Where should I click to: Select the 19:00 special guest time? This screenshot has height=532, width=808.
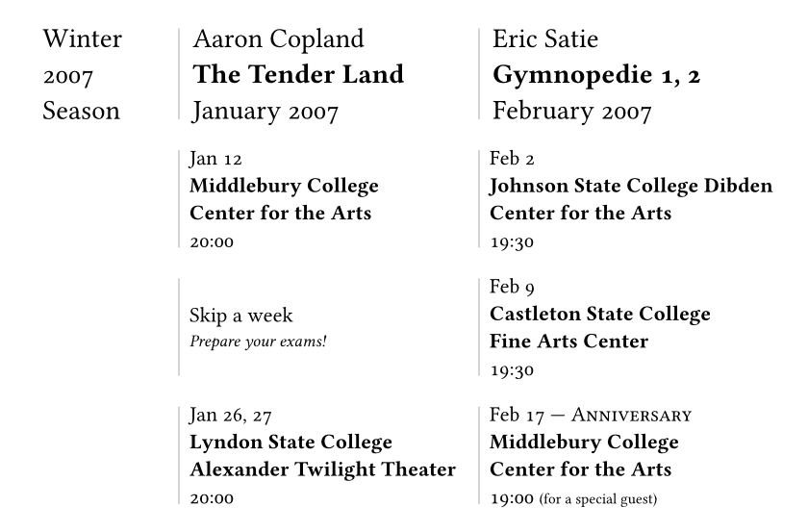[x=573, y=498]
